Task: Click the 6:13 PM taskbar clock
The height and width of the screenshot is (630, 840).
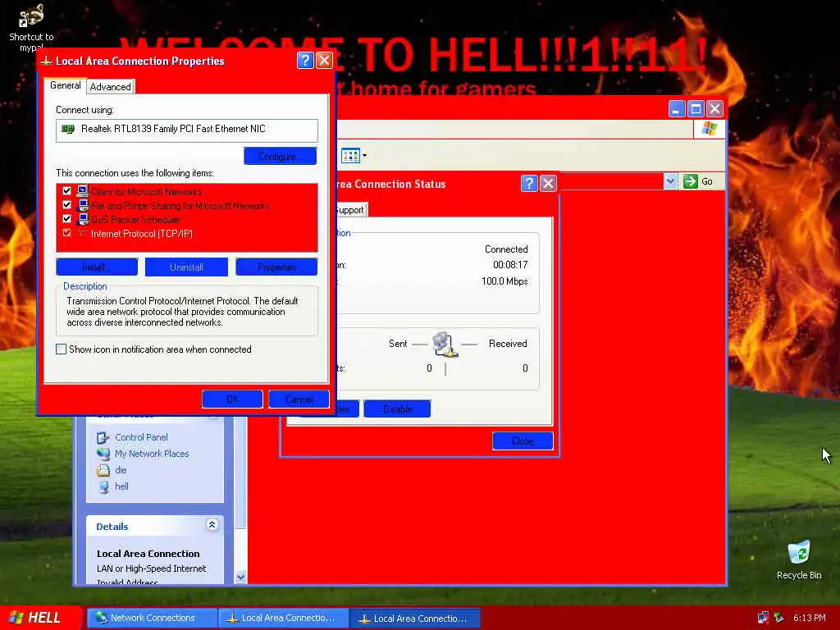Action: [810, 618]
